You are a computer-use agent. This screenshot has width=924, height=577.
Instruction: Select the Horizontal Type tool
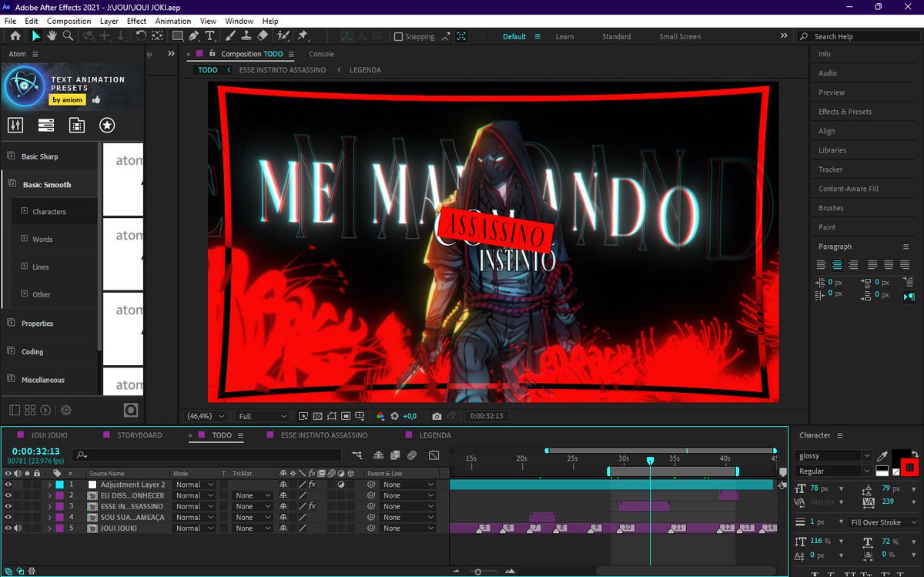point(209,36)
